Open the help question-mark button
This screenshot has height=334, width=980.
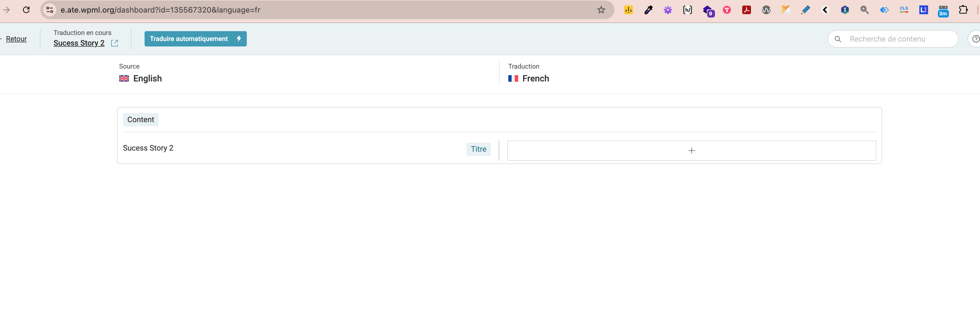975,39
